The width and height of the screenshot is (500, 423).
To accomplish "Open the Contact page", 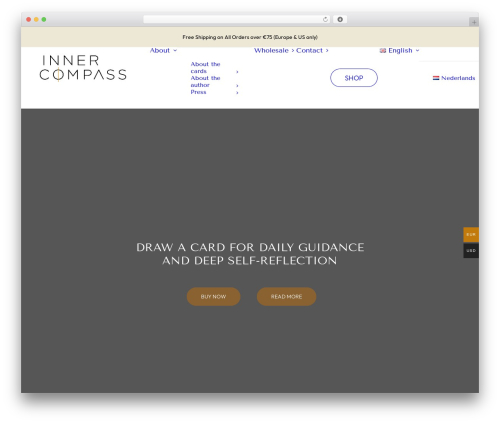I will click(x=309, y=50).
